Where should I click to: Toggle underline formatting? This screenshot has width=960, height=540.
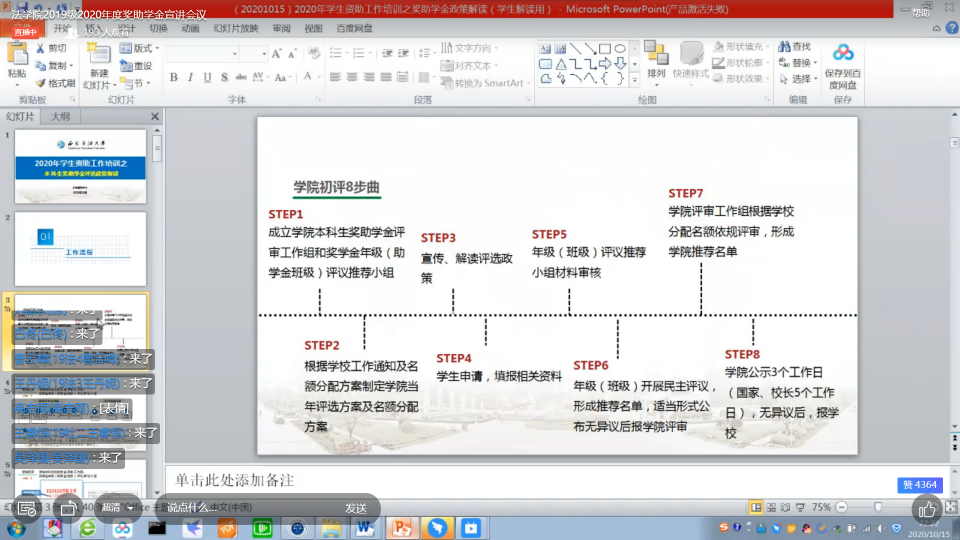coord(207,77)
